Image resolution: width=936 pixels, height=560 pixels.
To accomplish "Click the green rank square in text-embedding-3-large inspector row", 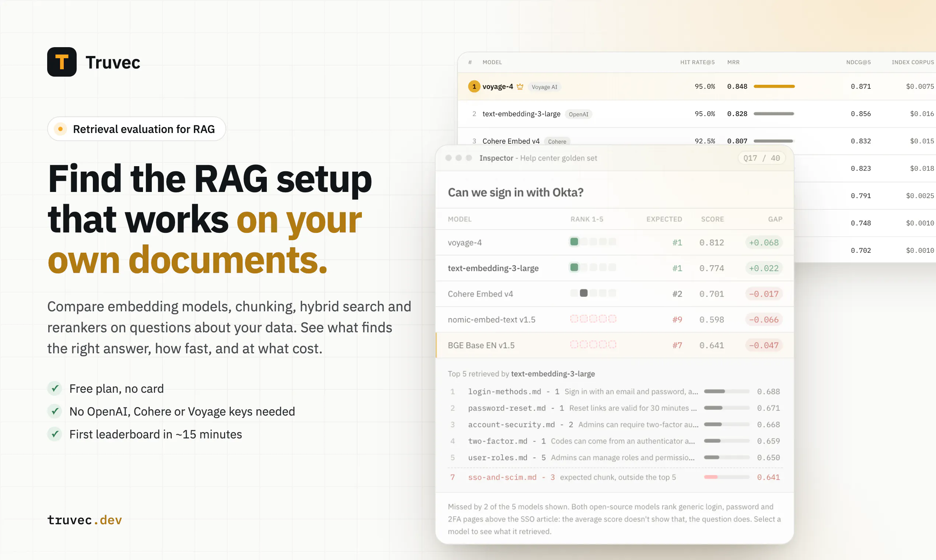I will pos(574,267).
